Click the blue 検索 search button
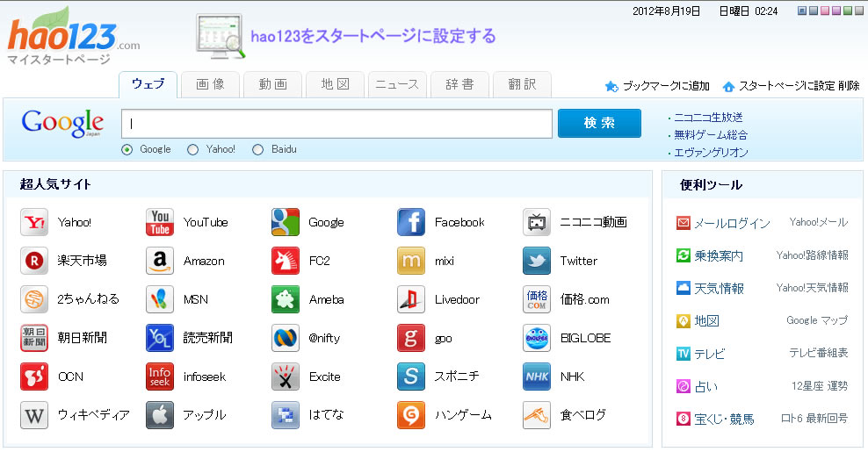 coord(599,123)
